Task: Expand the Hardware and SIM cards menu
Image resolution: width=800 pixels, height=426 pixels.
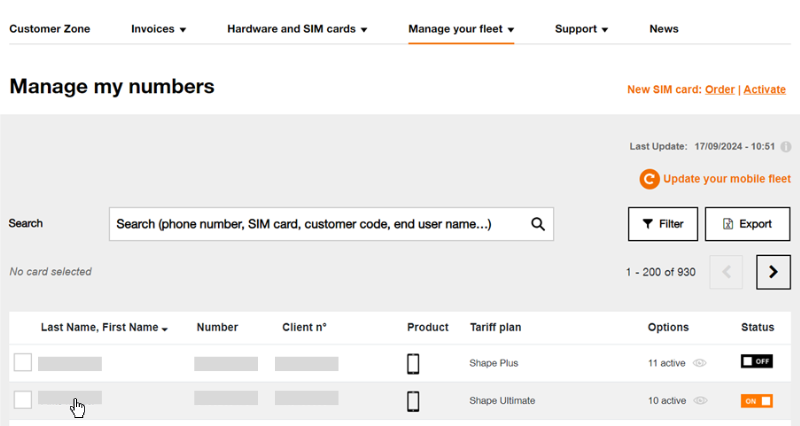Action: [297, 29]
